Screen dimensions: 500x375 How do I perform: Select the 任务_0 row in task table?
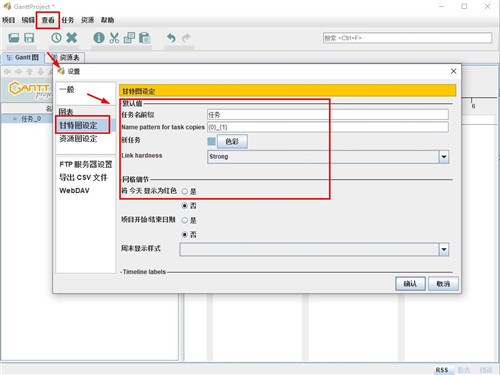pyautogui.click(x=27, y=118)
